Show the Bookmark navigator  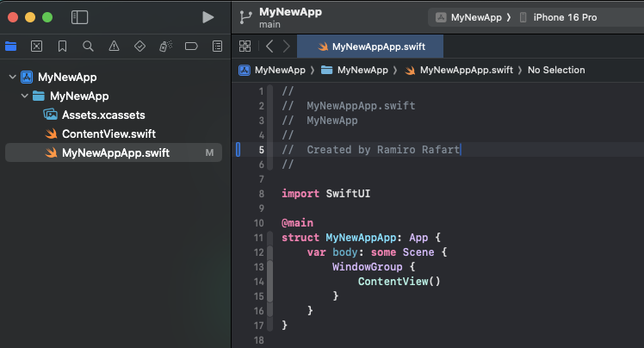tap(62, 47)
